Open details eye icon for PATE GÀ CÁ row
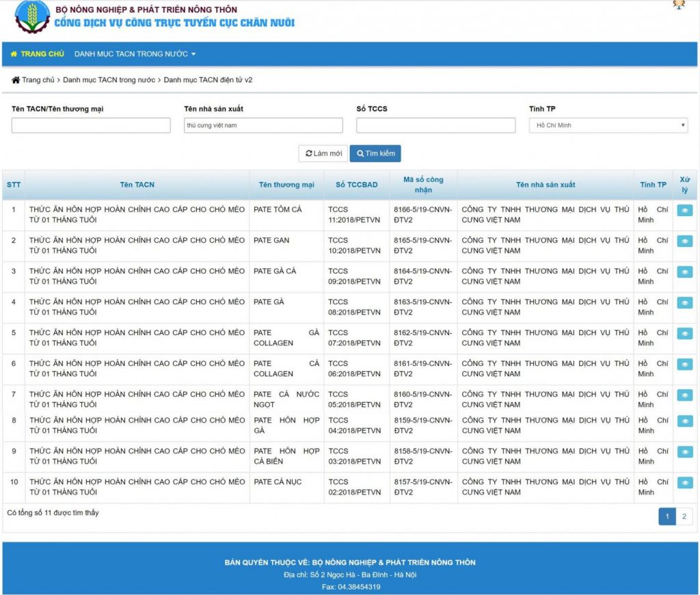The height and width of the screenshot is (595, 700). pyautogui.click(x=684, y=272)
